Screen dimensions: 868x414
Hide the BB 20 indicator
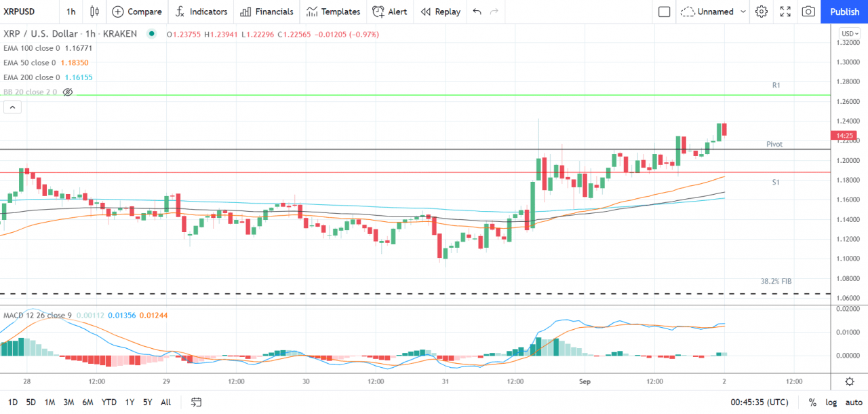point(67,92)
